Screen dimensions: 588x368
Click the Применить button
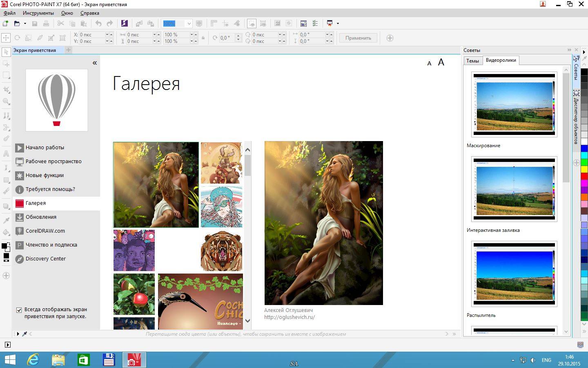pos(358,38)
